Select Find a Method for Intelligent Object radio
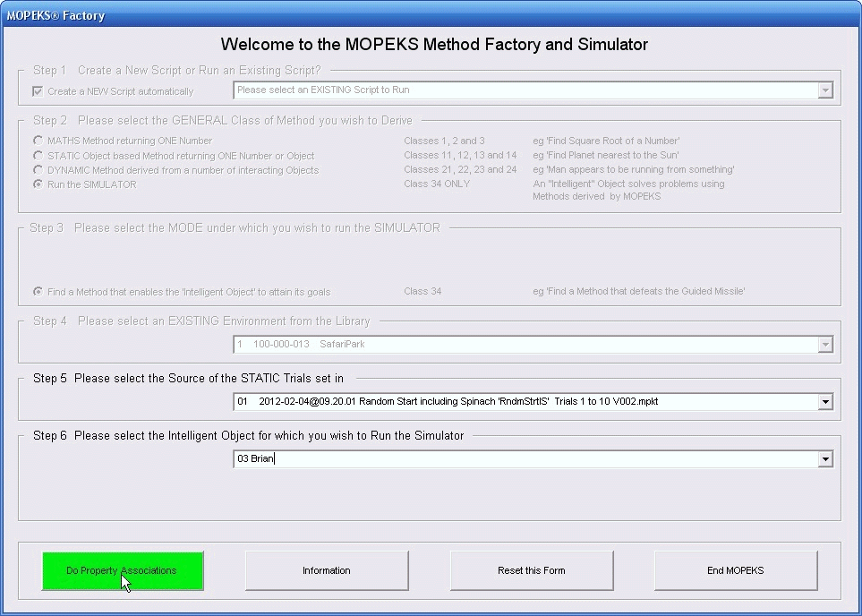Image resolution: width=862 pixels, height=616 pixels. click(x=38, y=292)
